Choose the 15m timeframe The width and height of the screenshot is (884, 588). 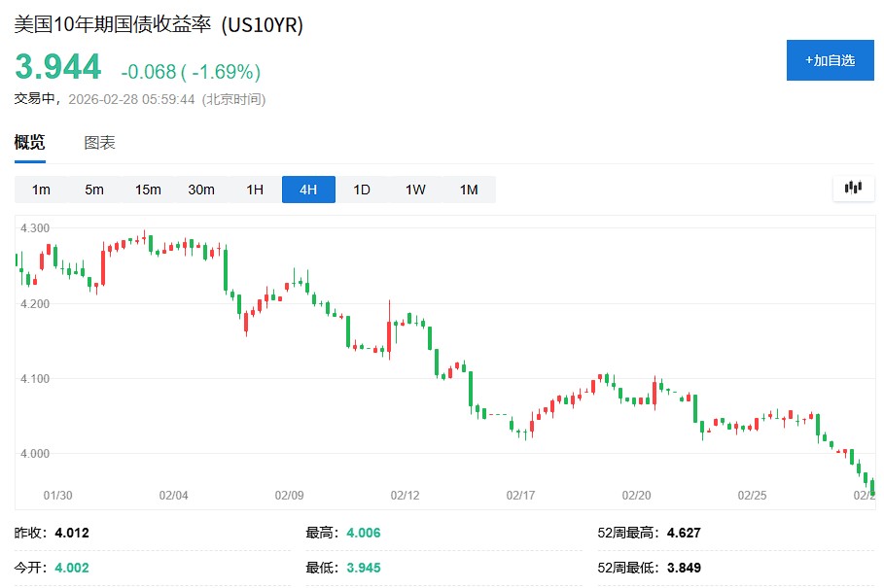pyautogui.click(x=148, y=190)
